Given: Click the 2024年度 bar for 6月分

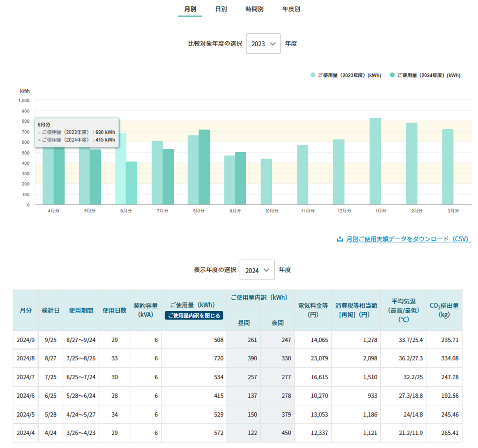Looking at the screenshot, I should 131,183.
